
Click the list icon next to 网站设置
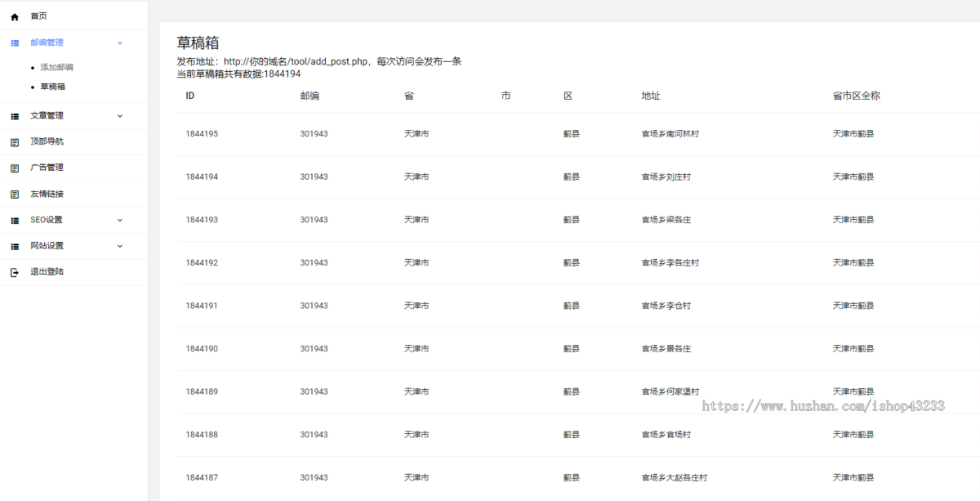click(15, 246)
